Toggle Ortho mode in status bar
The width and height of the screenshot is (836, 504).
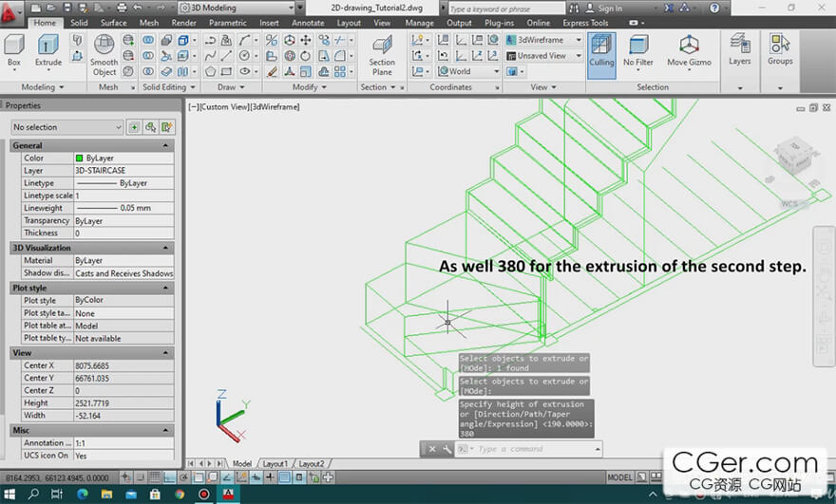[x=169, y=477]
